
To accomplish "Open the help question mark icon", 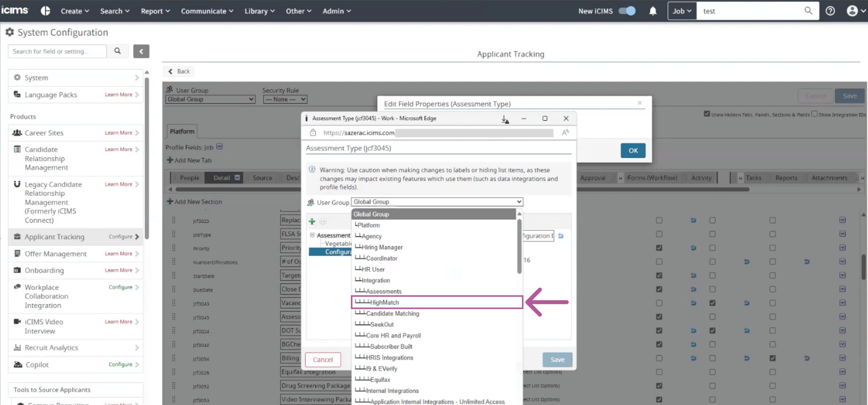I will tap(830, 11).
